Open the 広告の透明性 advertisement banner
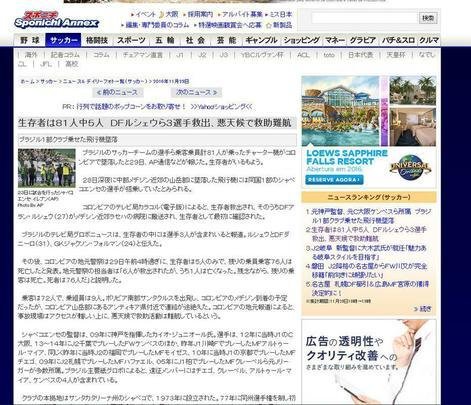Image resolution: width=471 pixels, height=405 pixels. click(369, 362)
